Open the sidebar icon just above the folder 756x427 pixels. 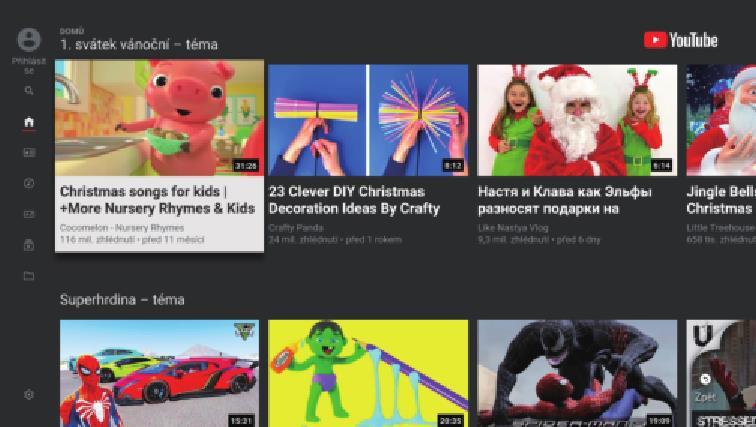(x=29, y=245)
